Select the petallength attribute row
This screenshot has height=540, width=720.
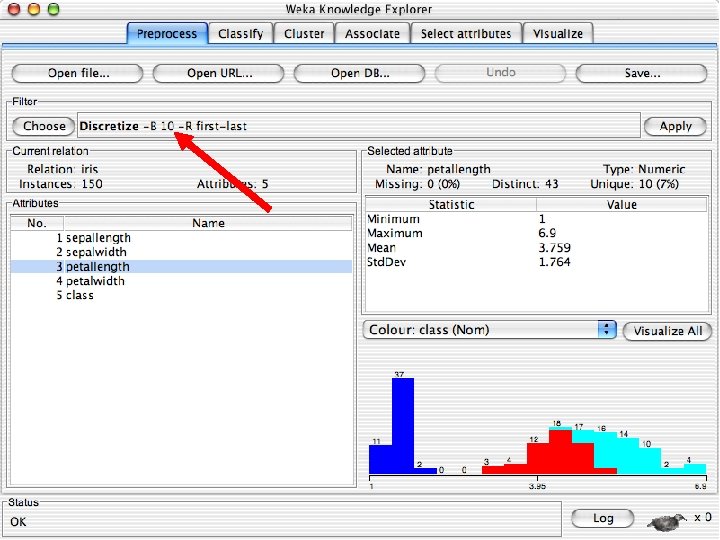pos(181,267)
